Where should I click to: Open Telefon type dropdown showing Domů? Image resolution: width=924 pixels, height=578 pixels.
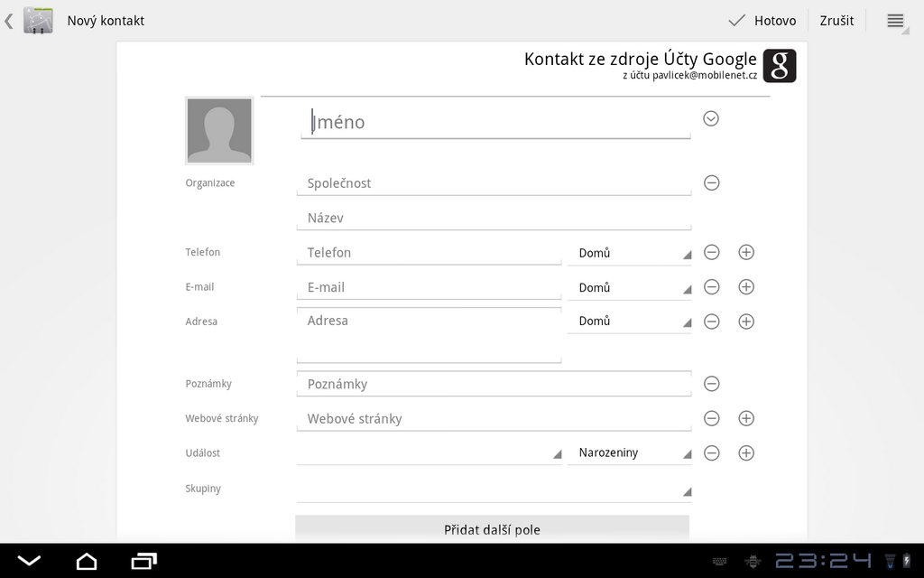(629, 253)
